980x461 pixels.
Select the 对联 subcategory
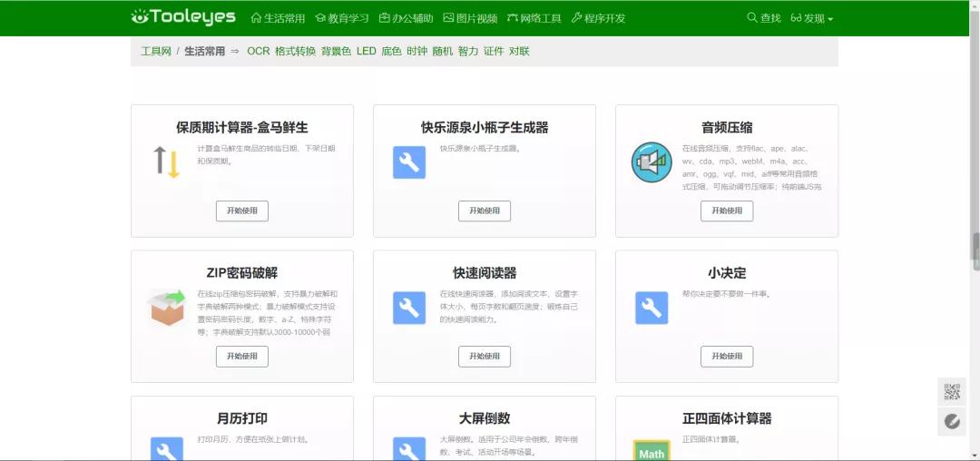[x=519, y=51]
